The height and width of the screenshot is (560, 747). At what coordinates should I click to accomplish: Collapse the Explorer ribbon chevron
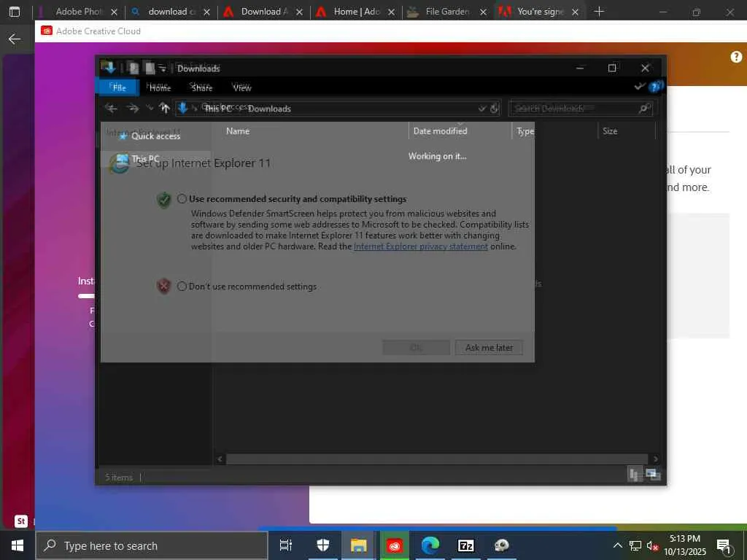click(639, 86)
